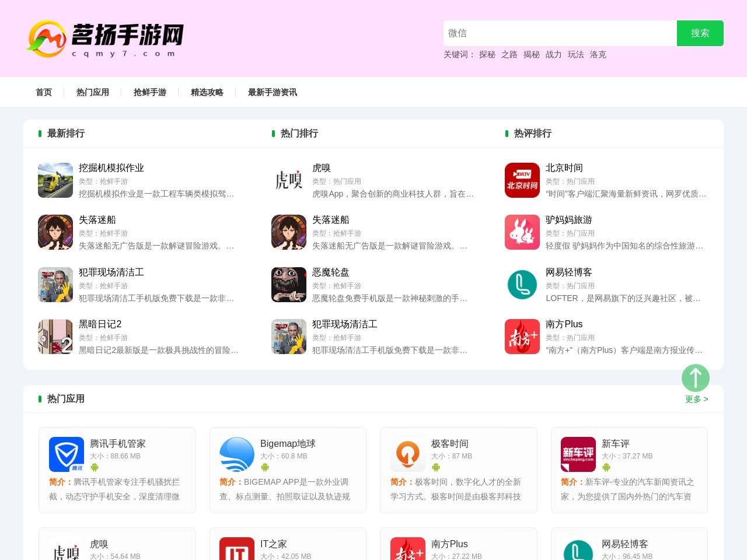Click the Android icon under 腾讯手机管家
Viewport: 747px width, 560px height.
pyautogui.click(x=95, y=467)
